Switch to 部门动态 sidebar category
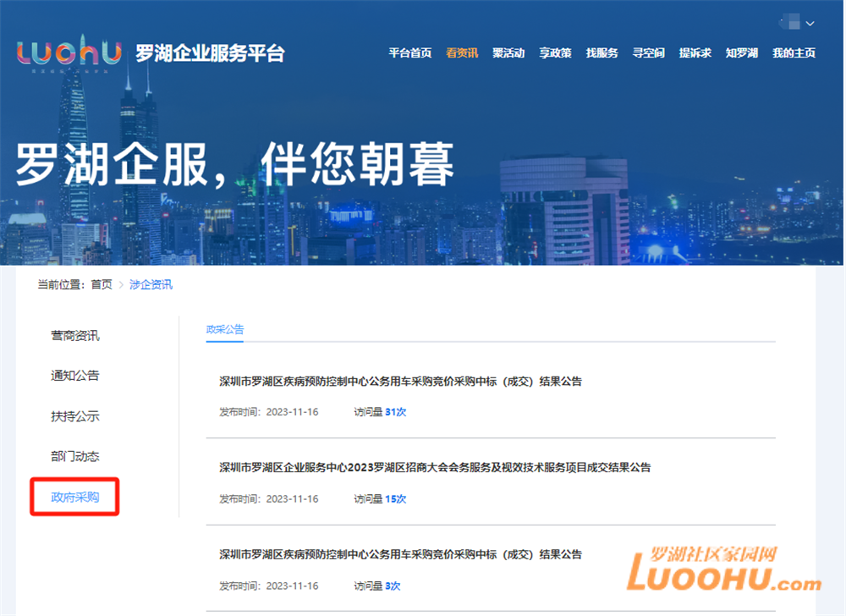 tap(74, 457)
